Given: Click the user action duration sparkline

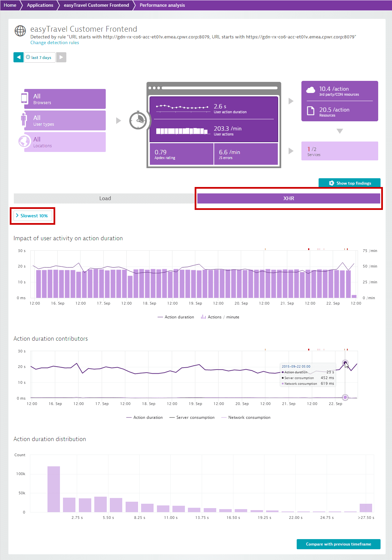Looking at the screenshot, I should [182, 107].
